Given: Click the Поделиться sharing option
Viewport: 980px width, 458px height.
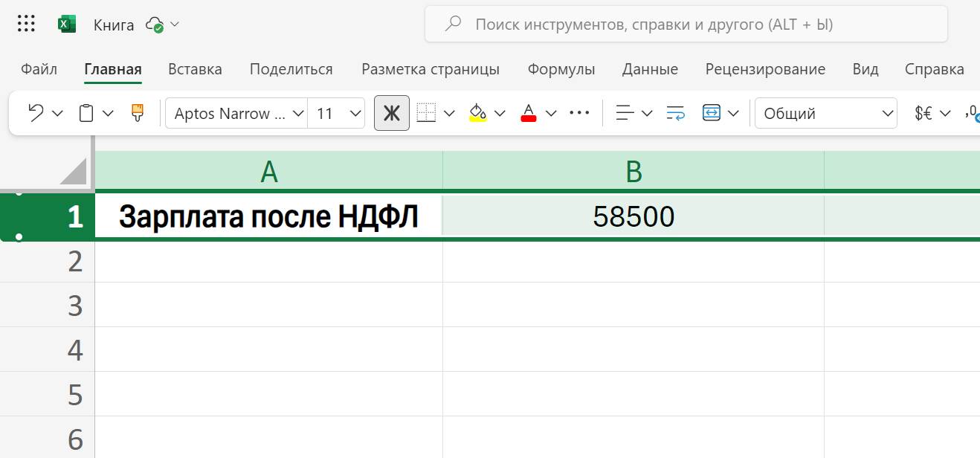Looking at the screenshot, I should [290, 68].
